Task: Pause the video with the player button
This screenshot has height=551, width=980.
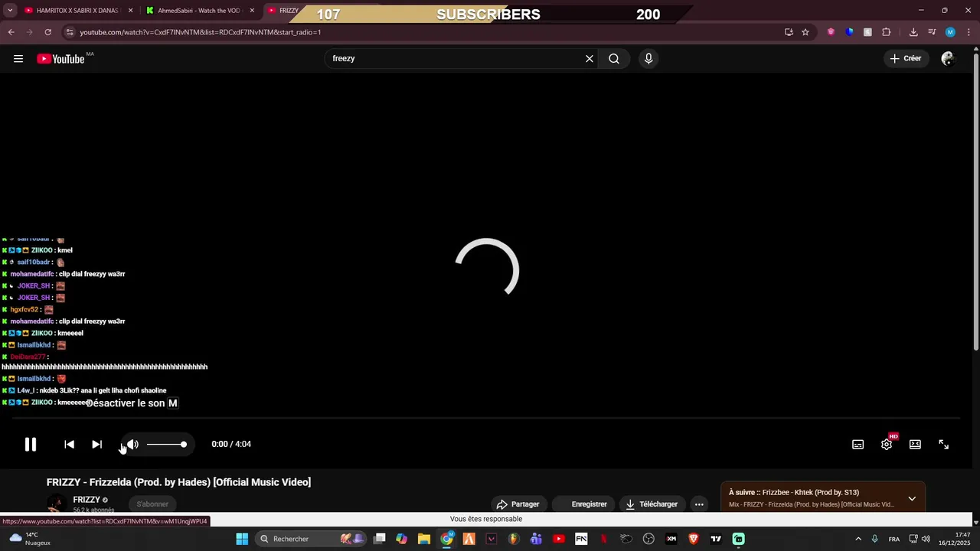Action: tap(31, 444)
